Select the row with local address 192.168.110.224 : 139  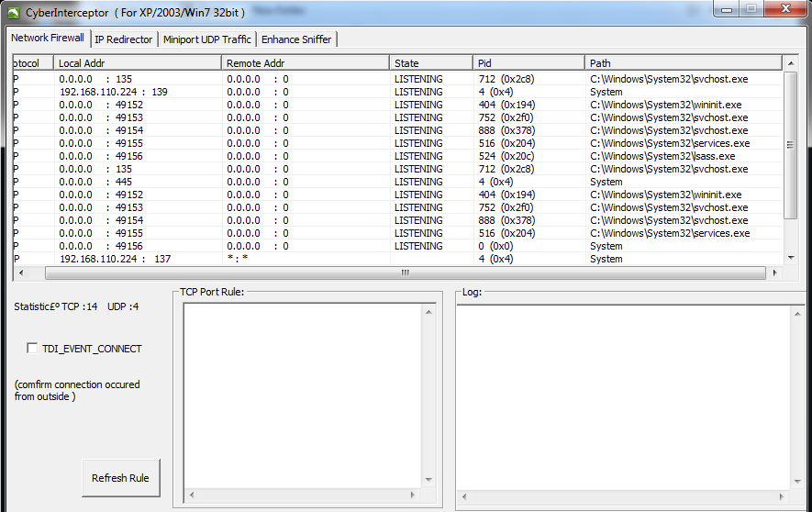397,92
